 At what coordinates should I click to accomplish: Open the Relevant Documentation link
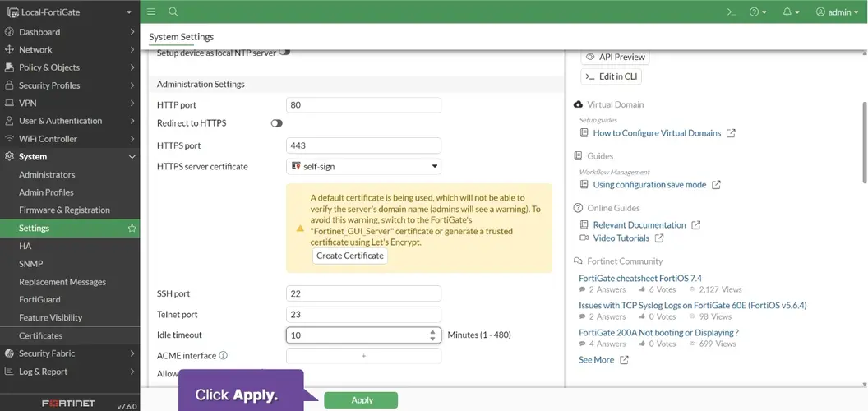click(x=639, y=225)
